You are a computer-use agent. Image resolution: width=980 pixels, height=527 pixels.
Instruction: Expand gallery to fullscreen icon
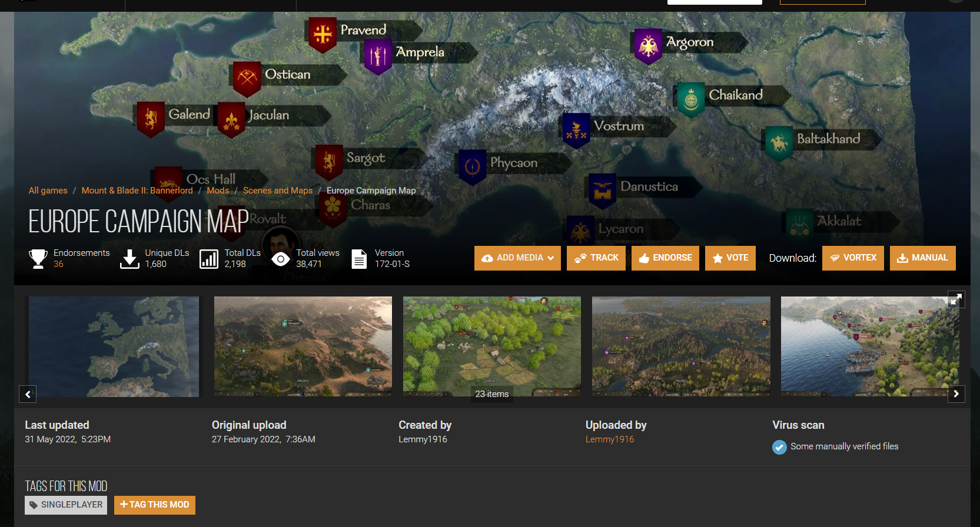point(956,299)
